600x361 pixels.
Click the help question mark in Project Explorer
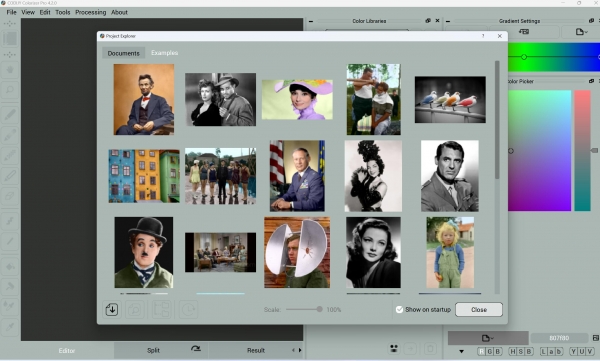click(483, 36)
